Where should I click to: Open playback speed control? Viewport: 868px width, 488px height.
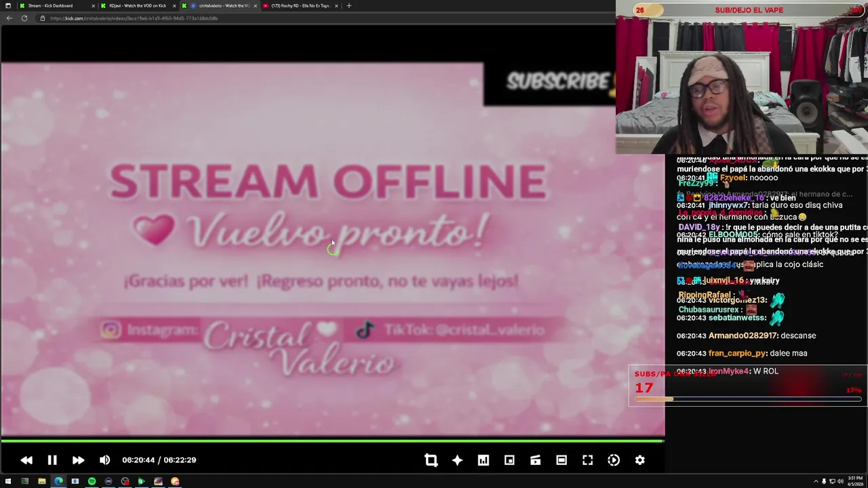point(614,460)
